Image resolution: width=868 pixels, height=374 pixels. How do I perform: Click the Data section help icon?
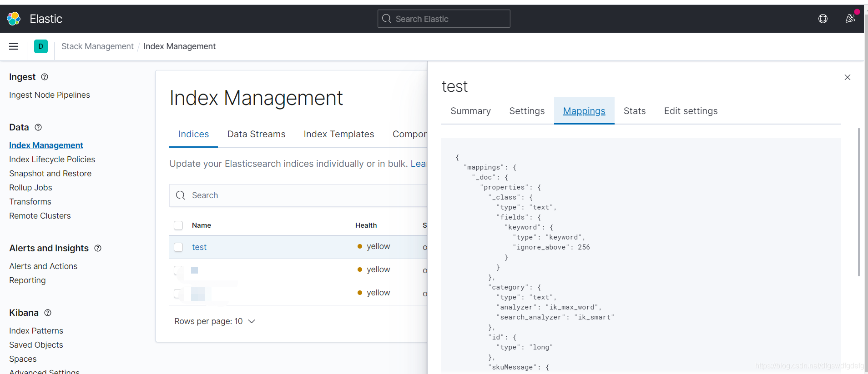click(38, 127)
